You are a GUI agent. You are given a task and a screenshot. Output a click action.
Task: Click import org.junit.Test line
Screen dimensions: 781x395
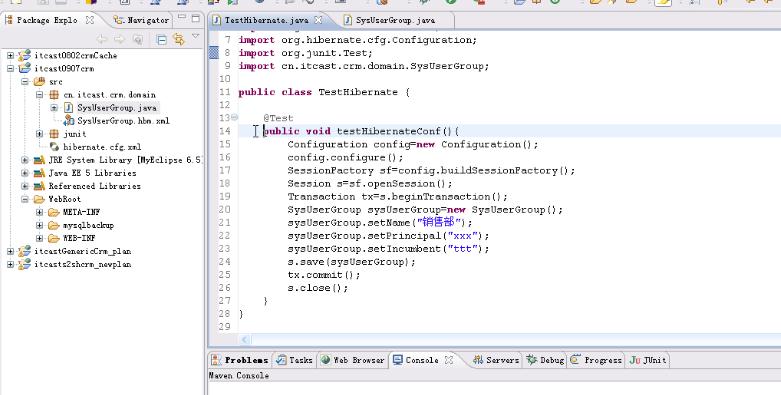point(305,53)
